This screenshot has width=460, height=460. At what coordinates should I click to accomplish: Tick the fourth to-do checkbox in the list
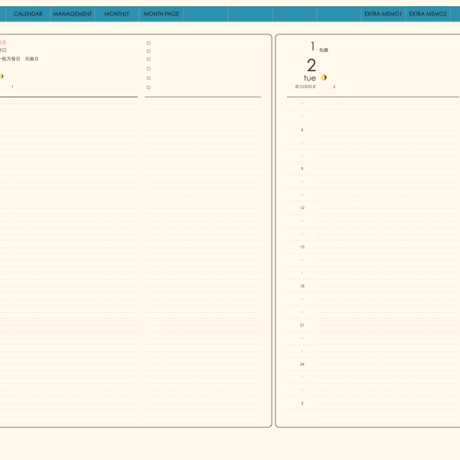149,69
